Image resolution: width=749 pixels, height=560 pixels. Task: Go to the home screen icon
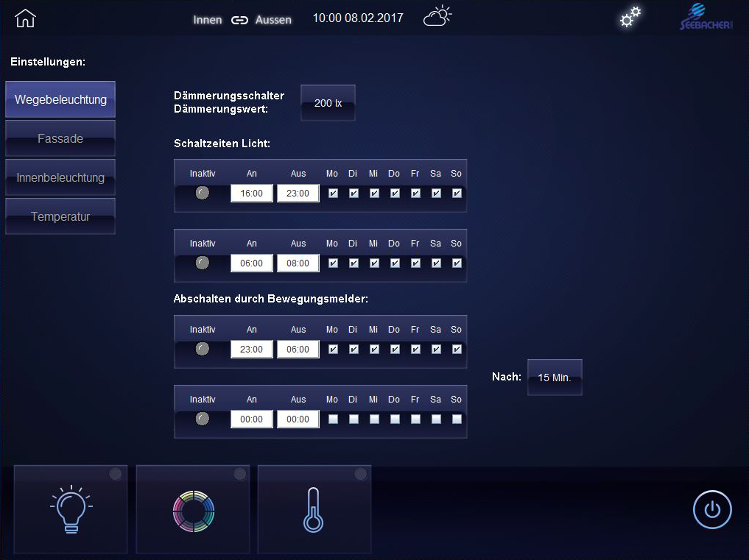pyautogui.click(x=25, y=19)
